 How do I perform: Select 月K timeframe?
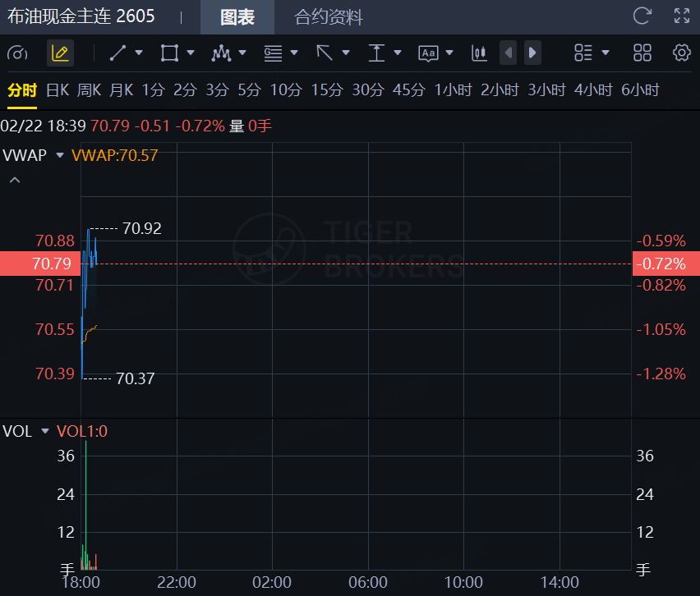[x=122, y=90]
